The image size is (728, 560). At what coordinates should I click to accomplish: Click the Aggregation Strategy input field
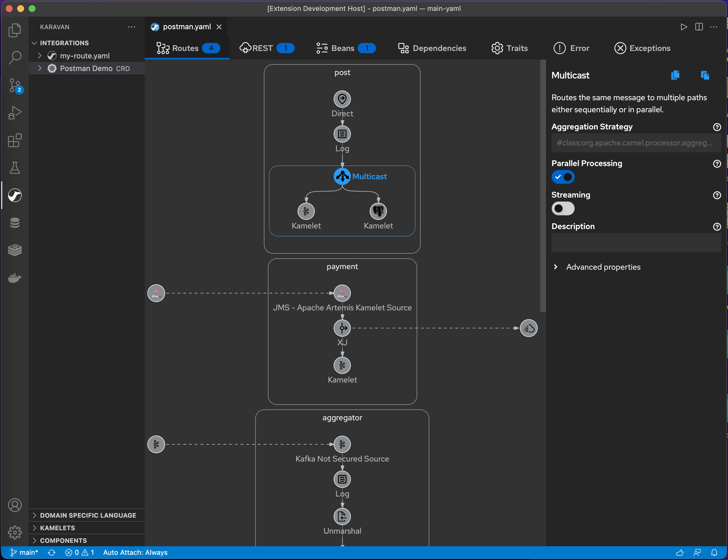click(x=636, y=142)
